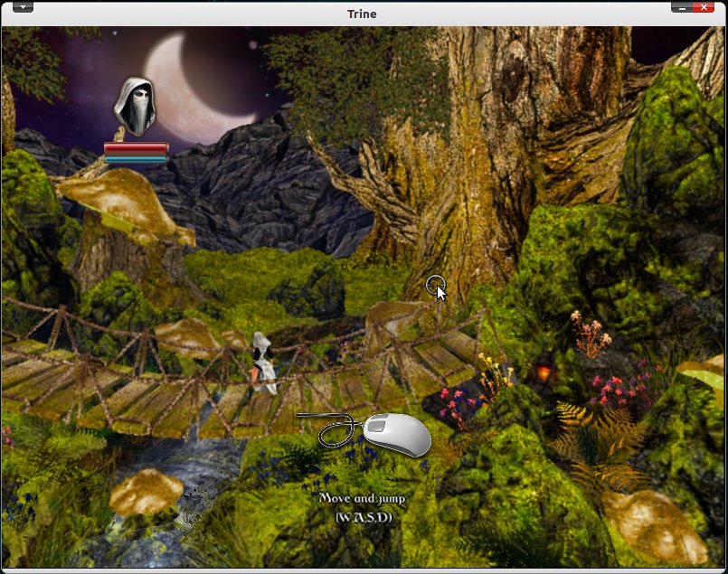Minimize the Trine game window
728x574 pixels.
pyautogui.click(x=681, y=6)
